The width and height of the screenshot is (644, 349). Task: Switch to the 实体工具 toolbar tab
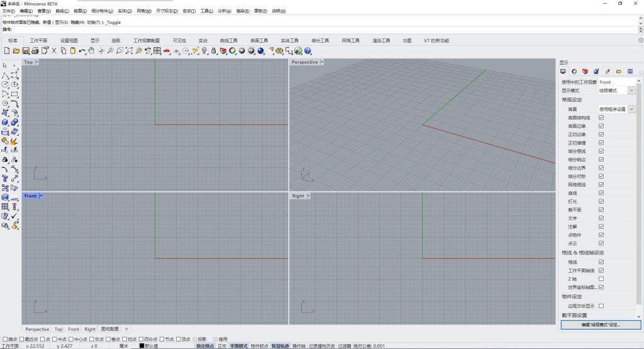[x=289, y=41]
